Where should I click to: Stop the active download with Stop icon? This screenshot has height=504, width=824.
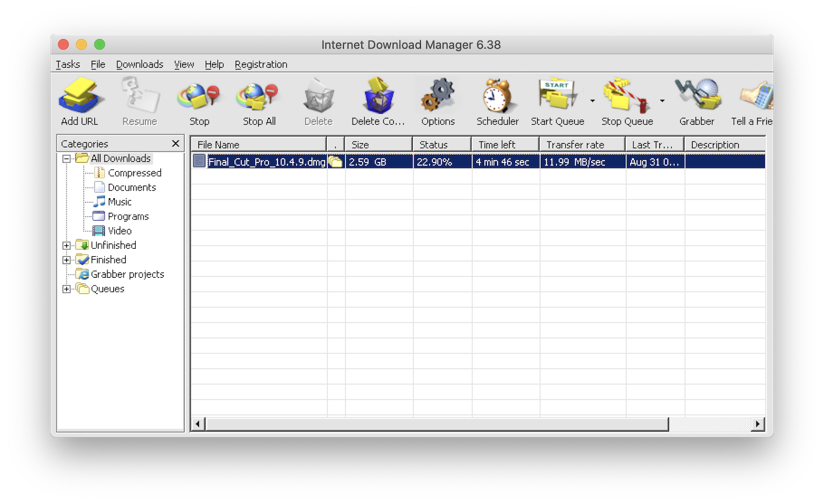[198, 99]
